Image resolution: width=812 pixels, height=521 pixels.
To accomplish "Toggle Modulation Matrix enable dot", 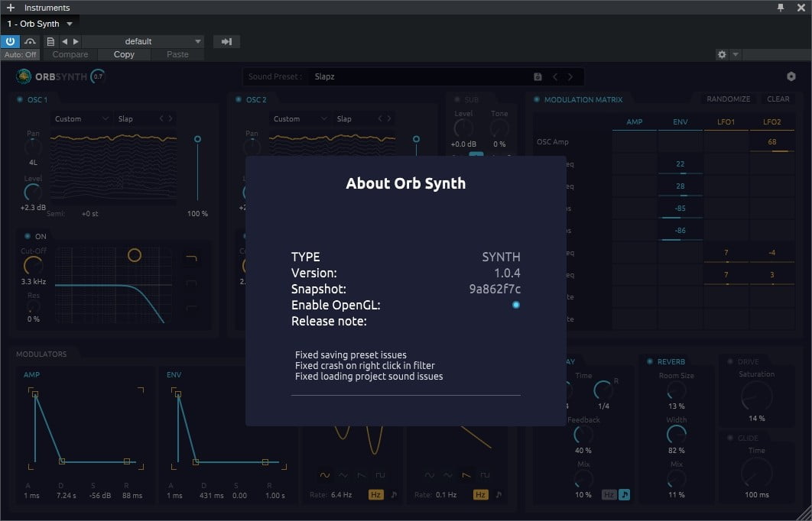I will (537, 99).
